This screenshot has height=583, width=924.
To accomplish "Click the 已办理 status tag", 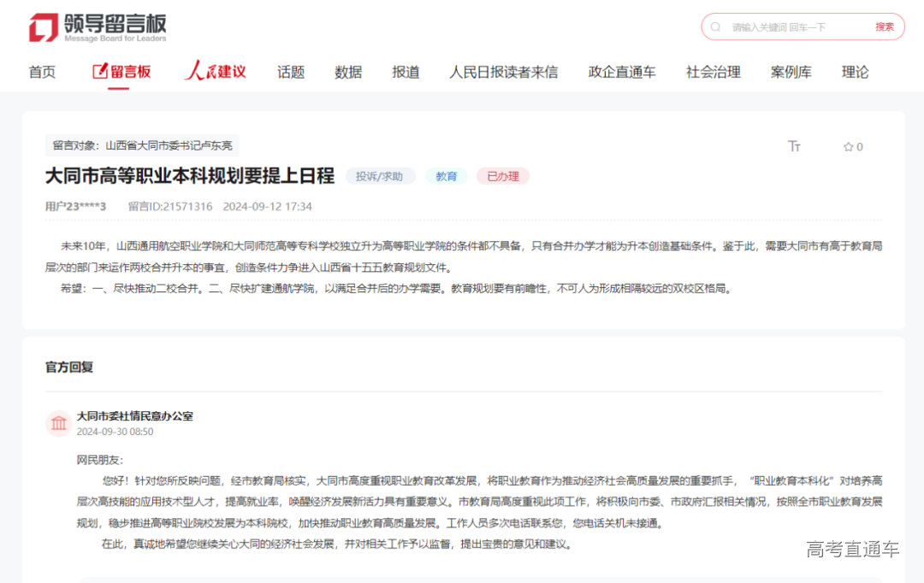I will [502, 175].
